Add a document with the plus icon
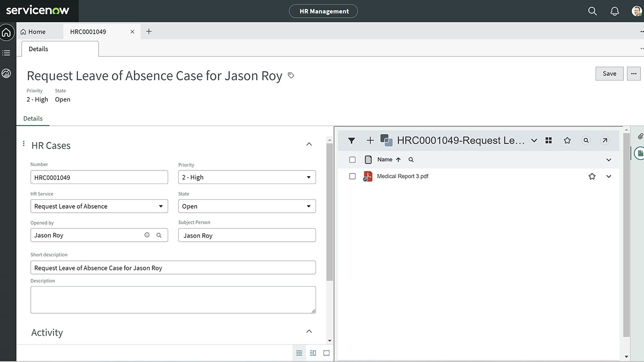The width and height of the screenshot is (644, 362). (370, 140)
